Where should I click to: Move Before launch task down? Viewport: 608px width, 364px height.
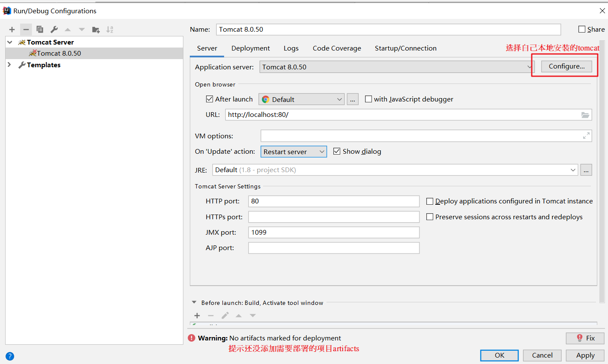[x=253, y=316]
